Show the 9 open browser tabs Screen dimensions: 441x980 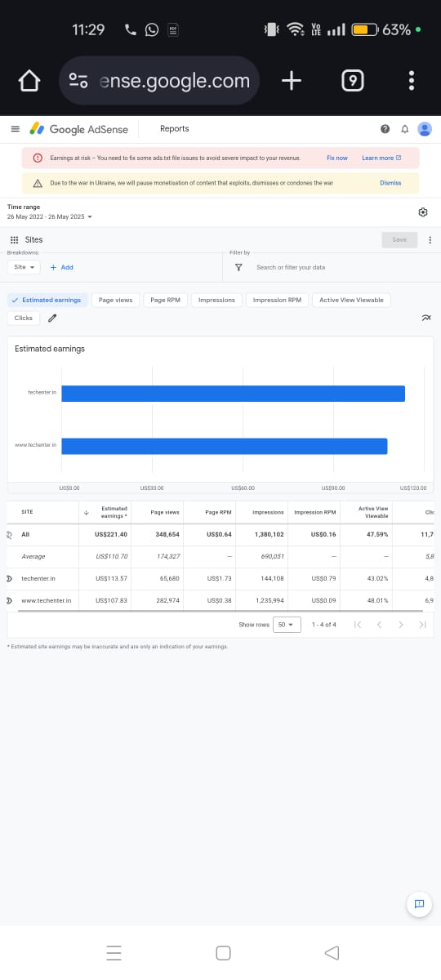pyautogui.click(x=352, y=80)
